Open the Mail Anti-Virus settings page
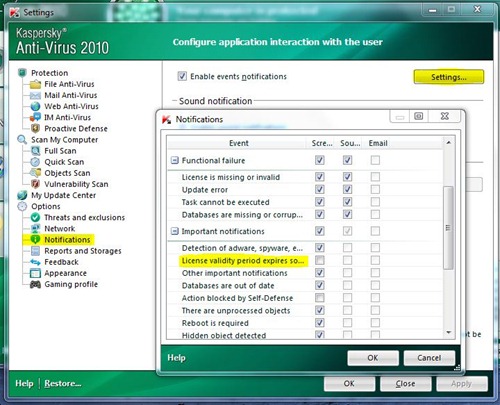This screenshot has height=405, width=500. tap(71, 95)
